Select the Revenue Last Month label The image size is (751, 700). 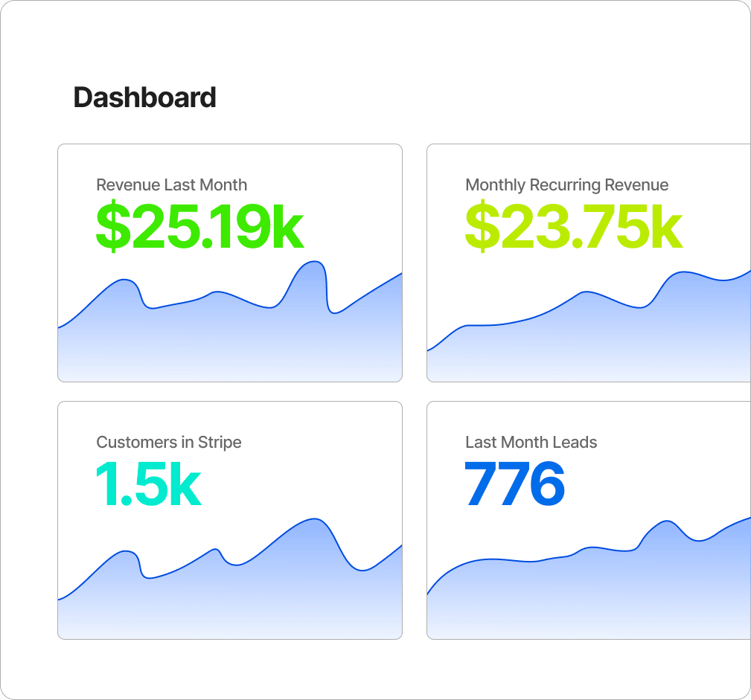click(x=171, y=184)
